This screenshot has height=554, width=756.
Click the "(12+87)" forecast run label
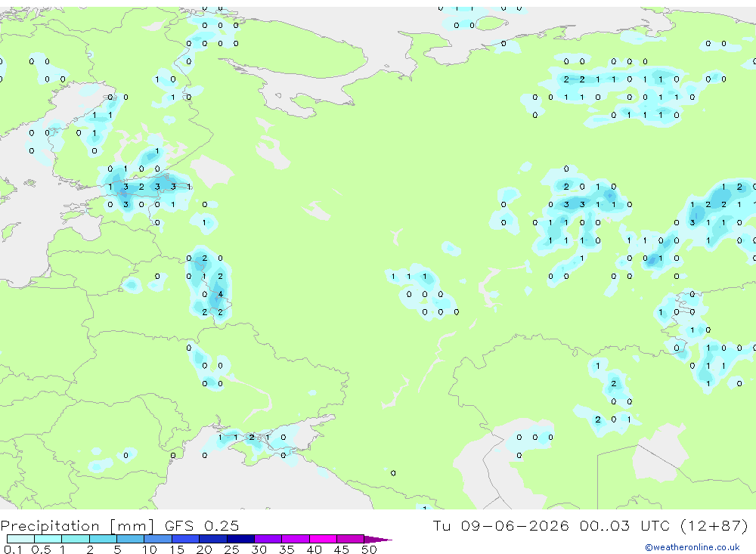(714, 525)
